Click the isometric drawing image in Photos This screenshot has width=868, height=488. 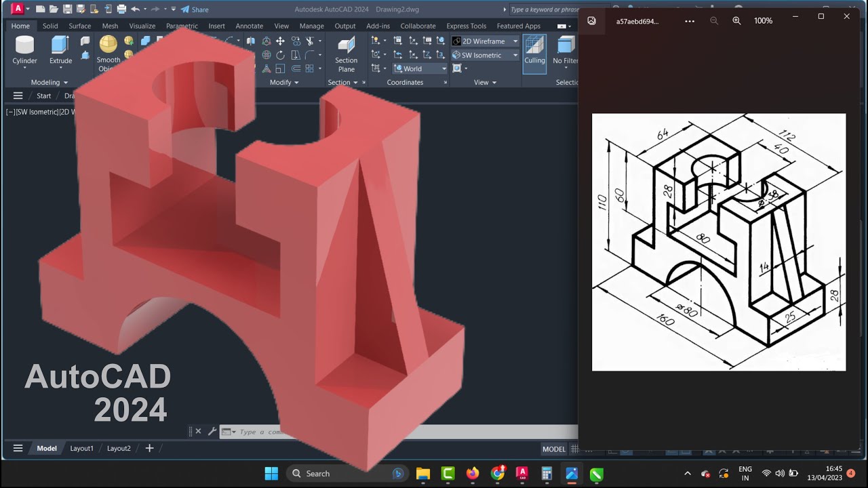pyautogui.click(x=719, y=242)
